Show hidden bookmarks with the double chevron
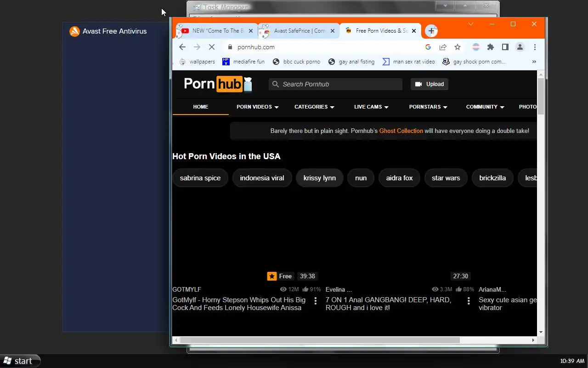 534,62
